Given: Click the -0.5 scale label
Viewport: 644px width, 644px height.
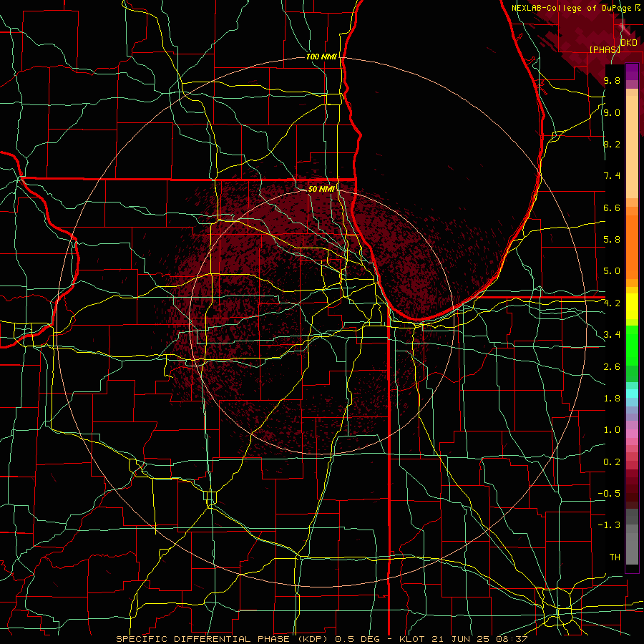Looking at the screenshot, I should (609, 494).
